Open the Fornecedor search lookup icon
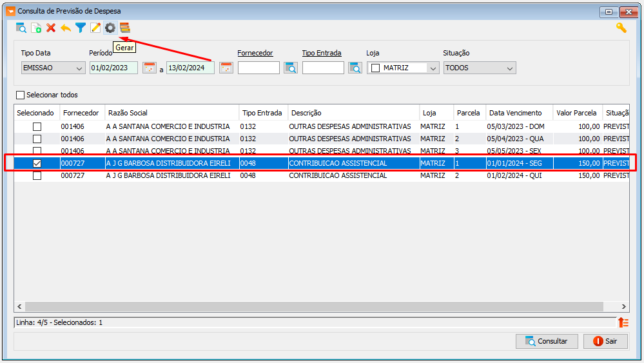 coord(291,68)
